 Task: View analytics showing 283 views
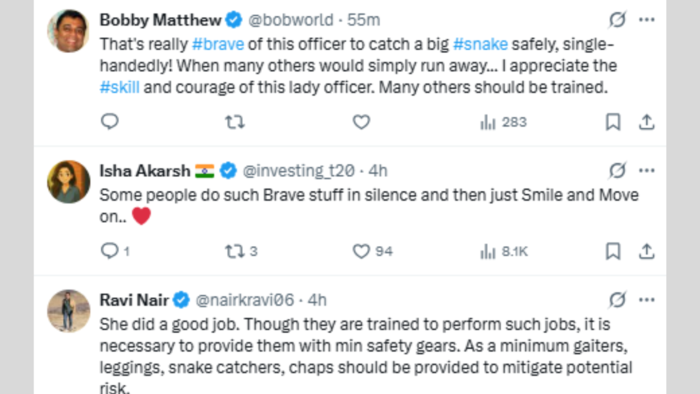pyautogui.click(x=503, y=122)
